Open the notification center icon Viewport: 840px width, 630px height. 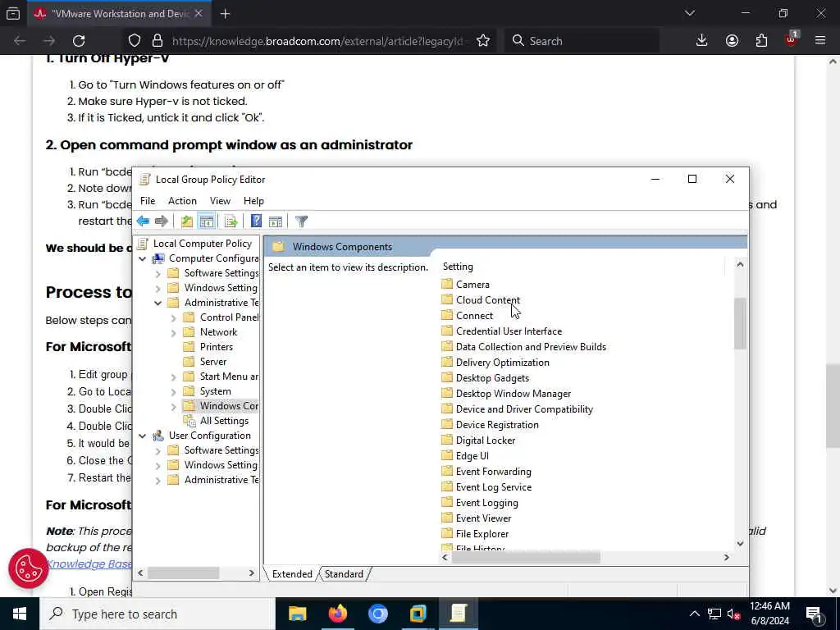pyautogui.click(x=815, y=614)
